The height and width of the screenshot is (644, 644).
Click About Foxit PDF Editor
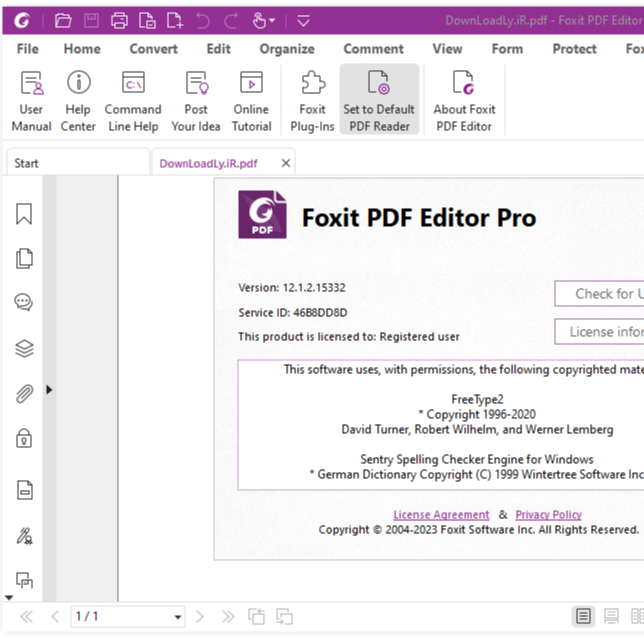tap(464, 100)
